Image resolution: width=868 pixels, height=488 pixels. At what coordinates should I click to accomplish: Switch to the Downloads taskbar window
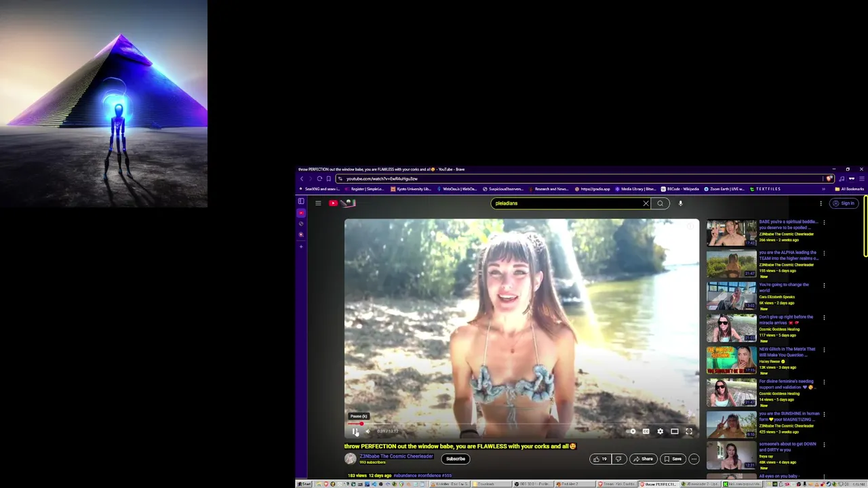click(x=490, y=484)
